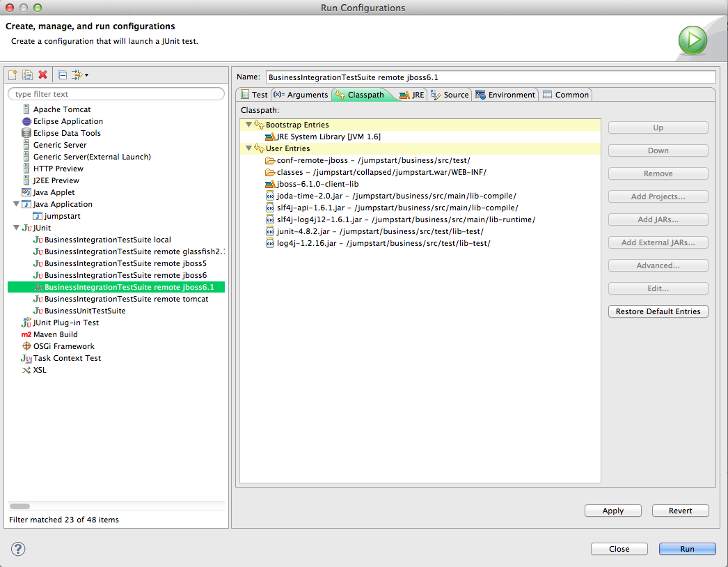Click the Revert button
728x567 pixels.
(680, 511)
